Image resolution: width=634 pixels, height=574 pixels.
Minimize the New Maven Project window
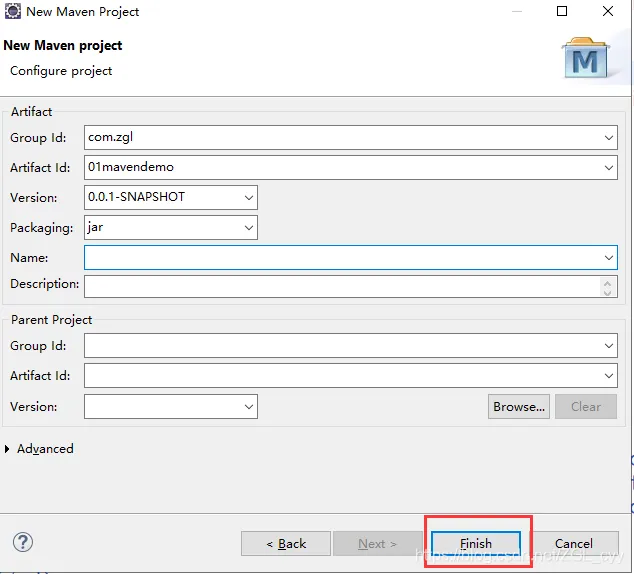click(x=517, y=11)
